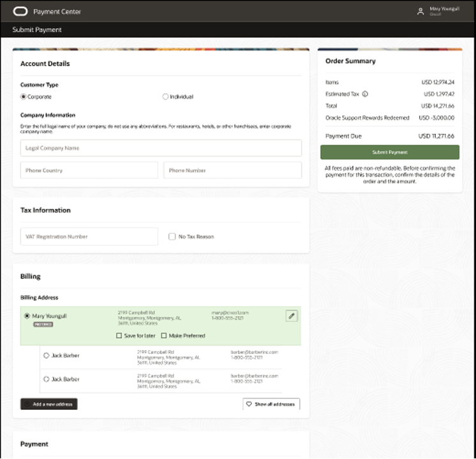Open the Mary Youngull account menu

(x=444, y=11)
